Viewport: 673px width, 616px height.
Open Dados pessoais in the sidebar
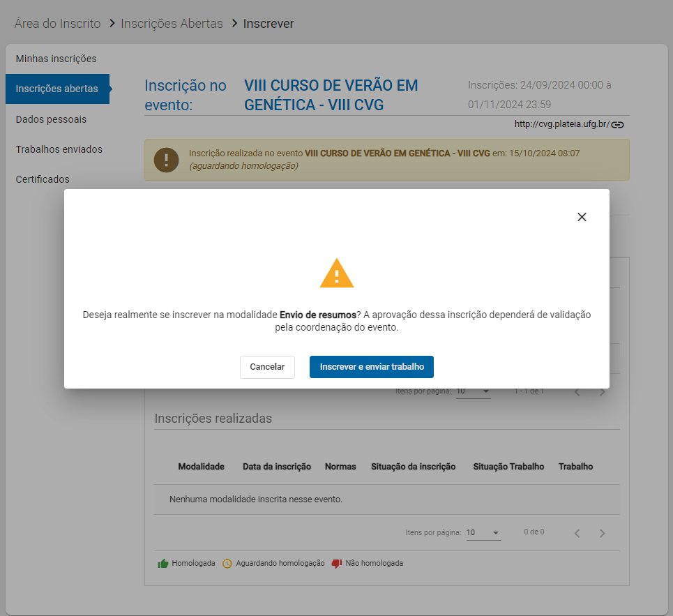(51, 119)
